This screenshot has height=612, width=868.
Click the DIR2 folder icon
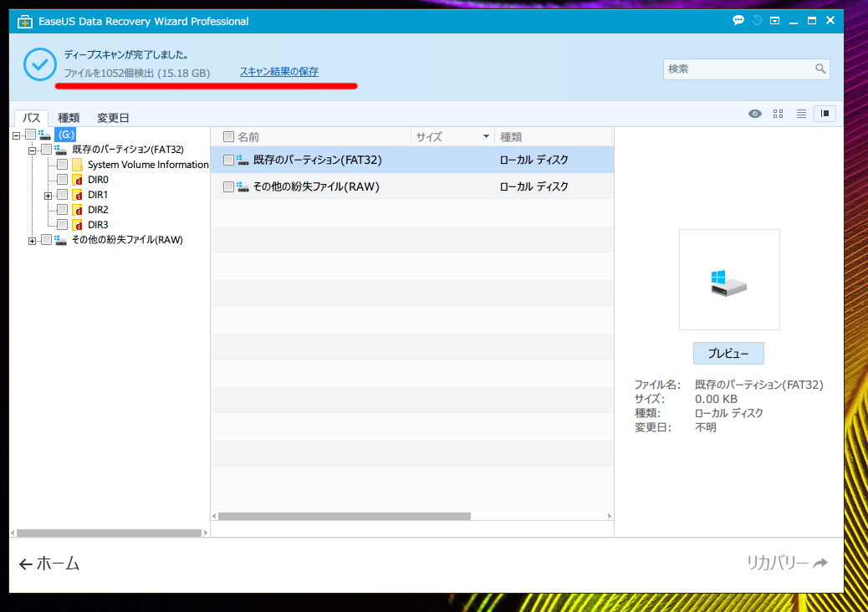coord(78,210)
